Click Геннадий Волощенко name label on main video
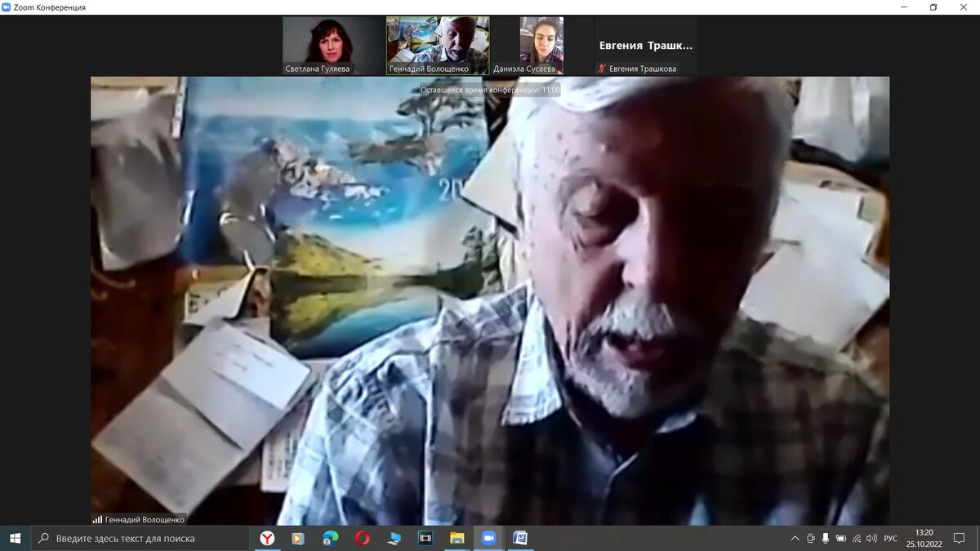This screenshot has height=551, width=980. point(145,519)
